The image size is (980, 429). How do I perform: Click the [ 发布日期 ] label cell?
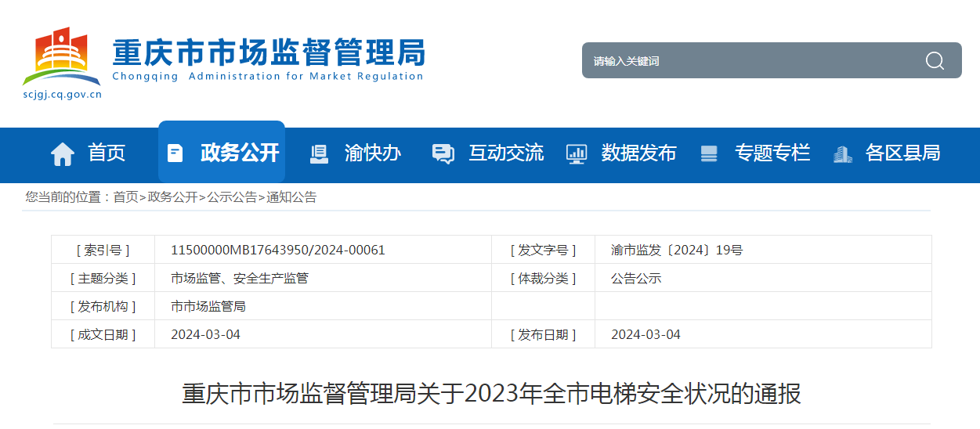(x=543, y=335)
